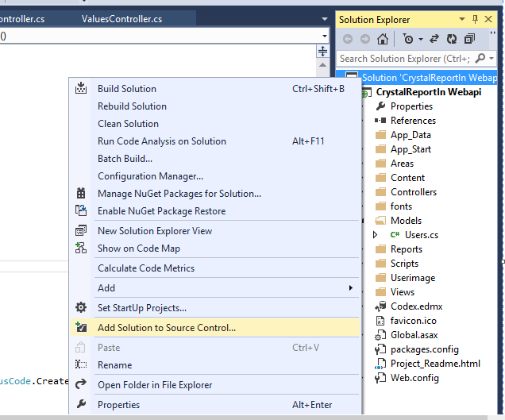Click the Collapse All icon in Solution Explorer
Image resolution: width=505 pixels, height=420 pixels.
(x=468, y=39)
